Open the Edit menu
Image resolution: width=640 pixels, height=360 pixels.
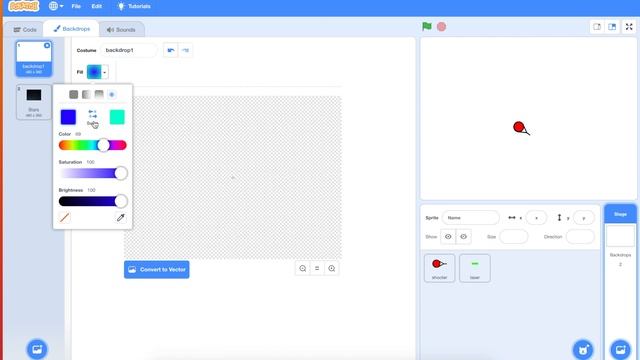click(x=97, y=6)
